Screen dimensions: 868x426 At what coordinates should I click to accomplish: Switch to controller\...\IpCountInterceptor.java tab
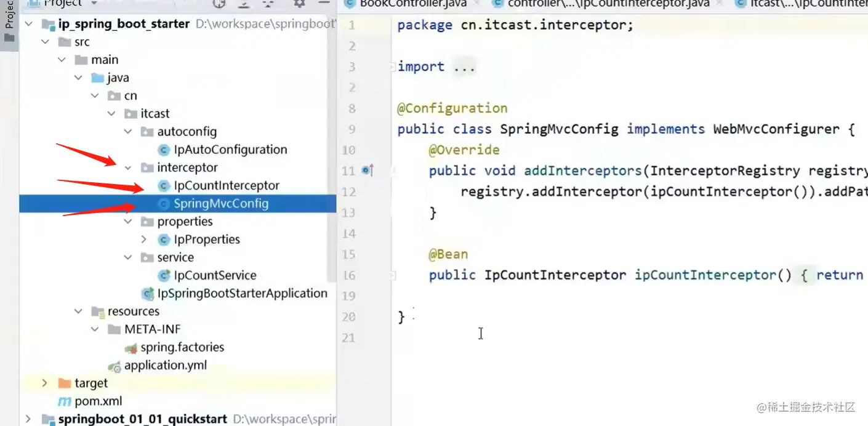[x=608, y=4]
